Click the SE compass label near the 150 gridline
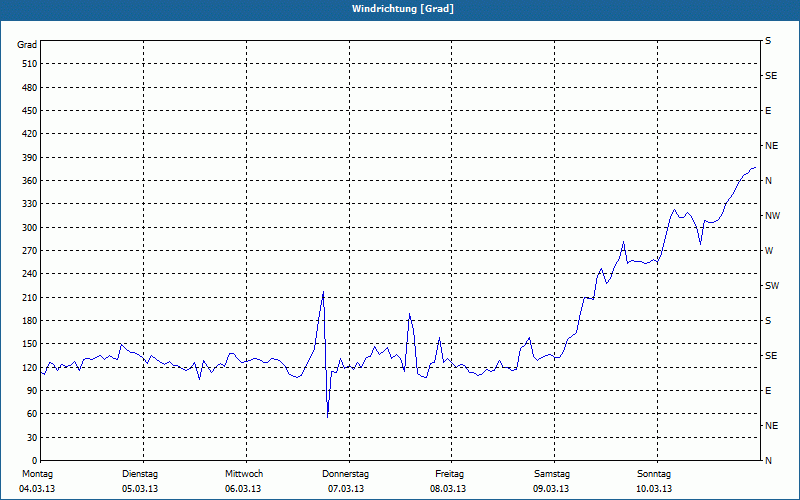 (771, 356)
